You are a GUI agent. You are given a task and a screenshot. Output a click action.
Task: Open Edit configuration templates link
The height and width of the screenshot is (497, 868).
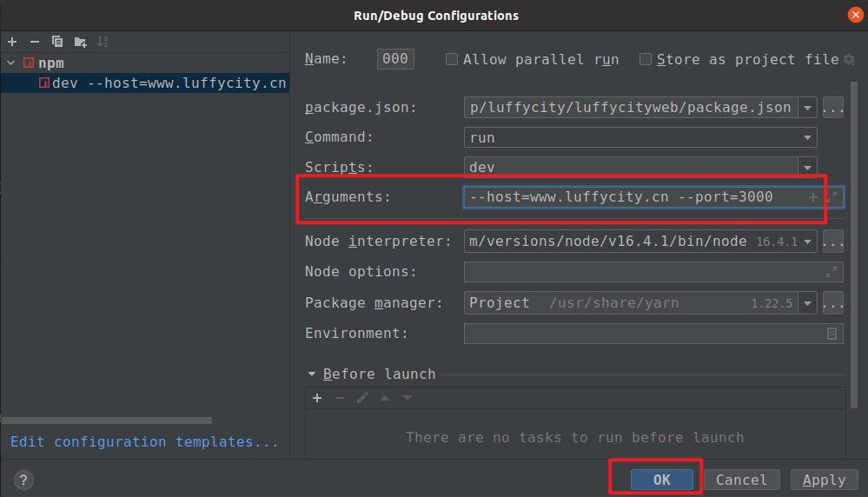[144, 441]
